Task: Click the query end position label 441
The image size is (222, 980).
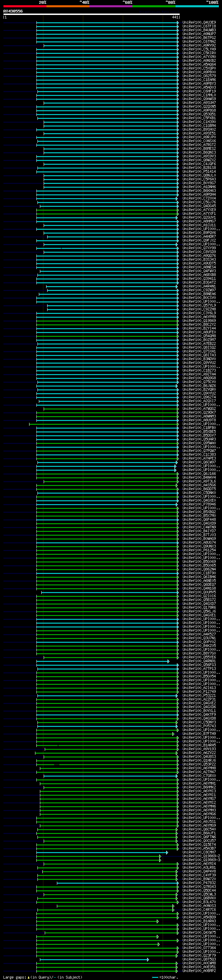Action: 175,17
